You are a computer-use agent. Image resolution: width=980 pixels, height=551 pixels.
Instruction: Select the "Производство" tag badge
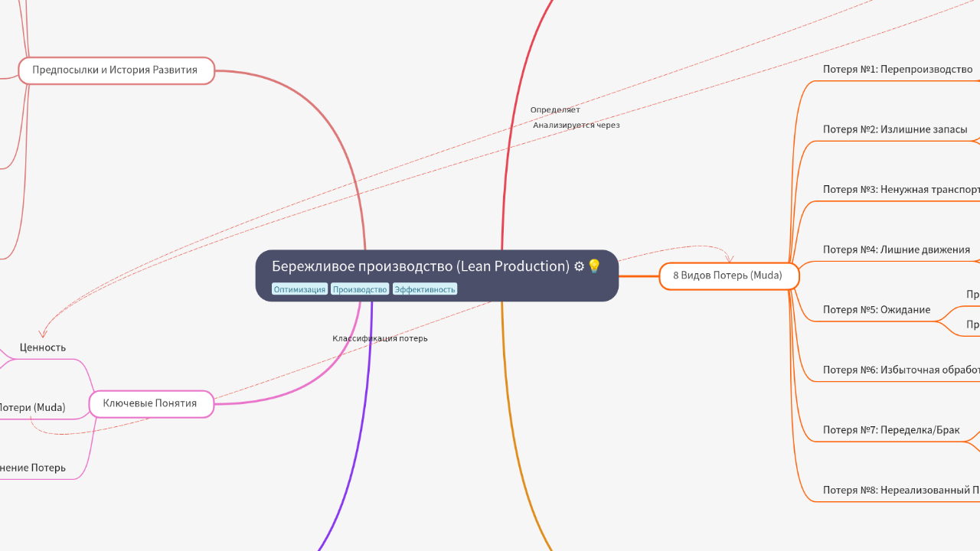click(360, 289)
